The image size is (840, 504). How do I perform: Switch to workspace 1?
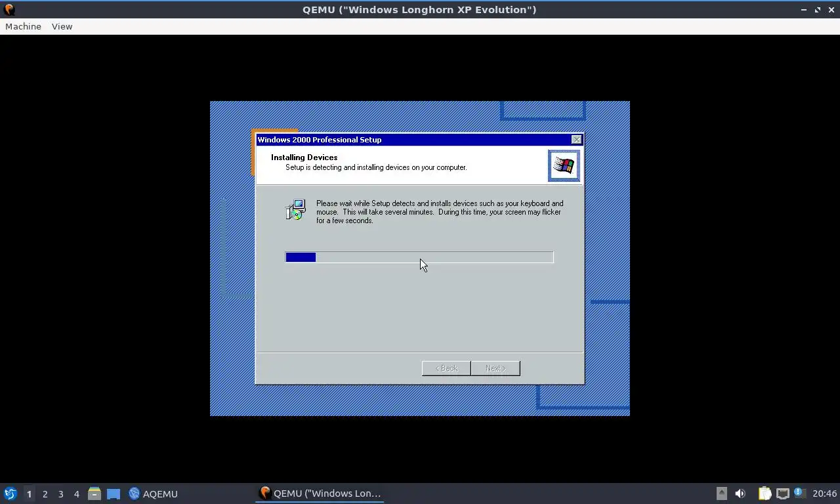click(29, 493)
